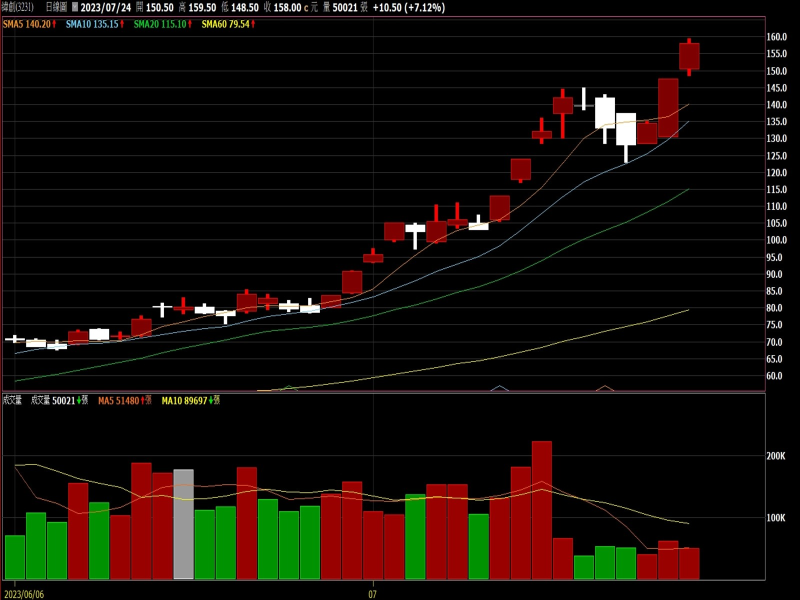
Task: Click the 成交量 volume panel title
Action: [13, 400]
